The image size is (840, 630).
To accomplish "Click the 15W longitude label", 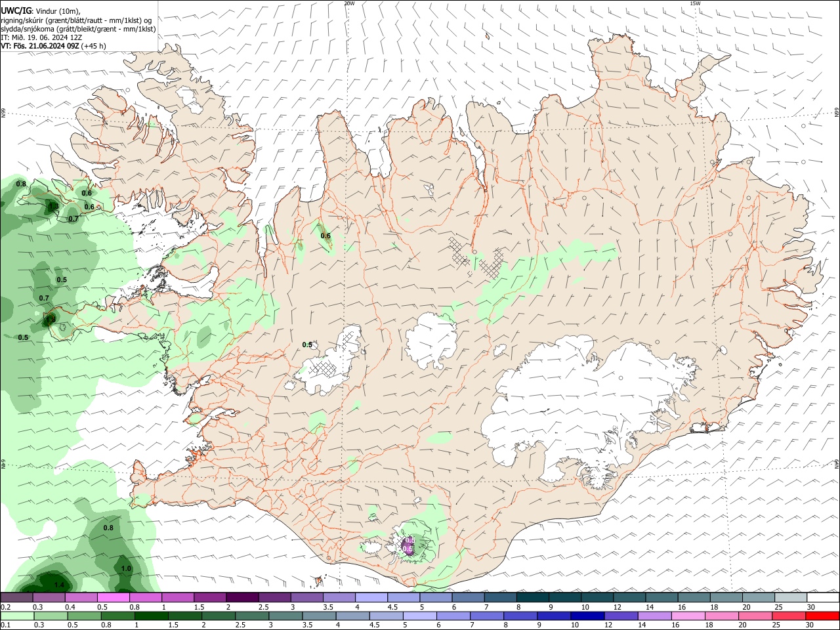I will 695,3.
